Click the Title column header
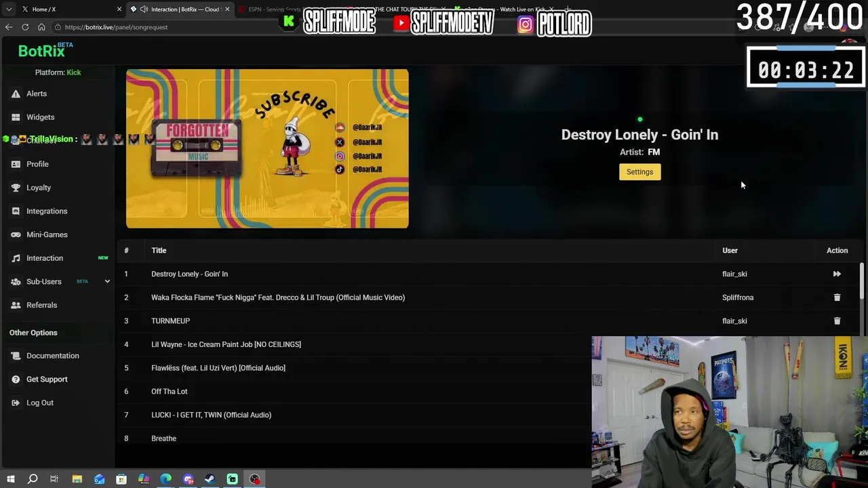Viewport: 868px width, 488px height. (159, 251)
